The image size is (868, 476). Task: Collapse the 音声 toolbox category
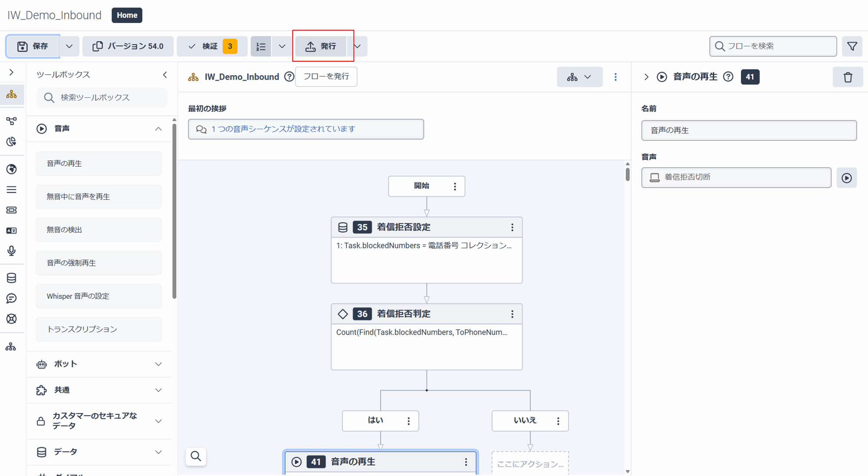coord(158,129)
